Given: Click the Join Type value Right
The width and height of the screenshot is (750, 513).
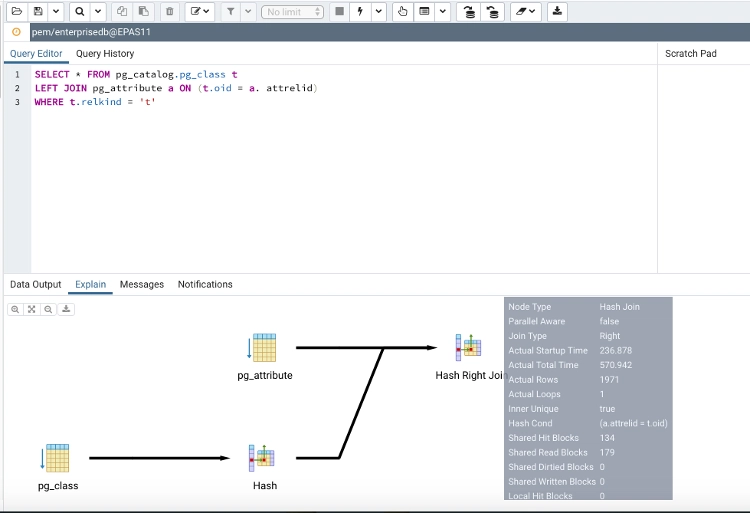Looking at the screenshot, I should pyautogui.click(x=610, y=336).
